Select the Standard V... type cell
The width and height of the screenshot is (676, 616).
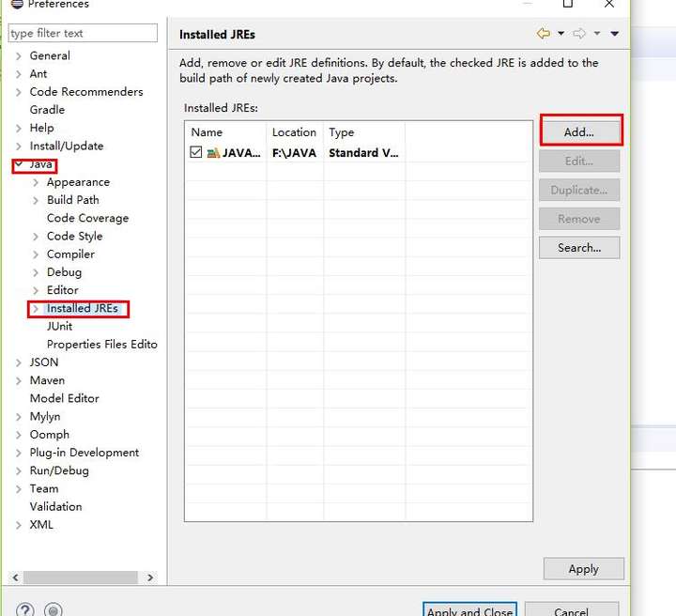[x=363, y=153]
